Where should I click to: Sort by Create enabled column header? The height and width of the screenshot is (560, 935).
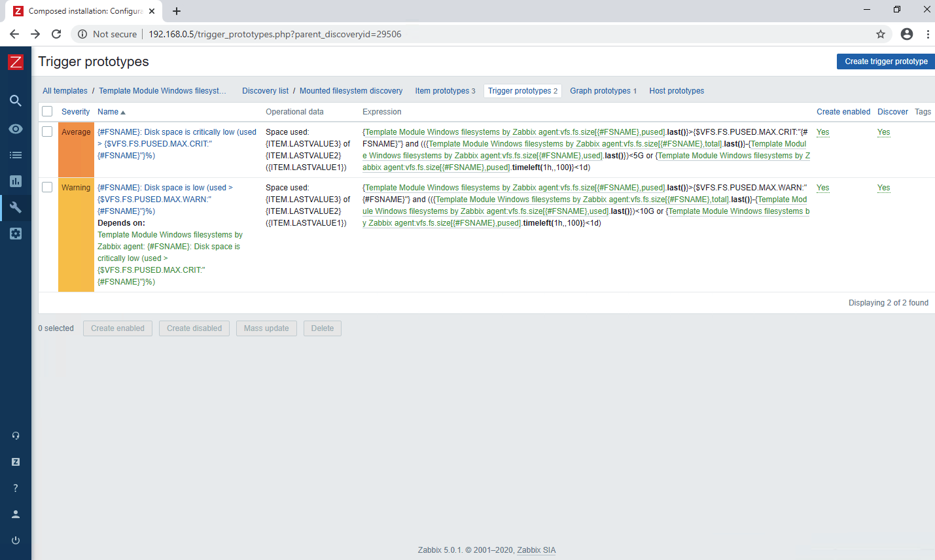[843, 112]
